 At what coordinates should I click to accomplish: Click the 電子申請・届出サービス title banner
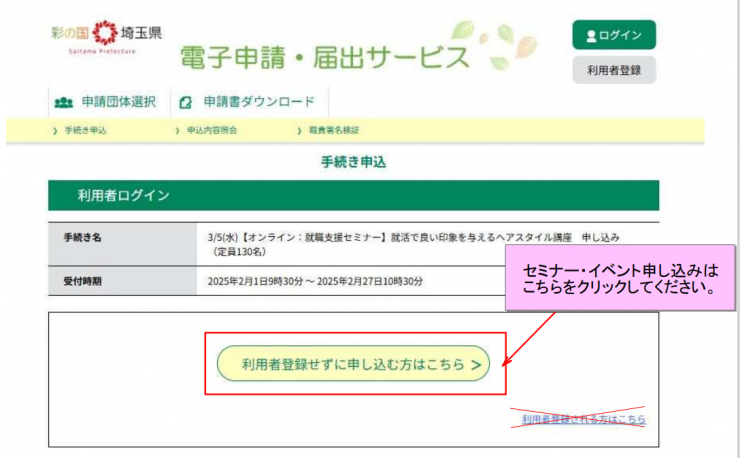pyautogui.click(x=324, y=57)
